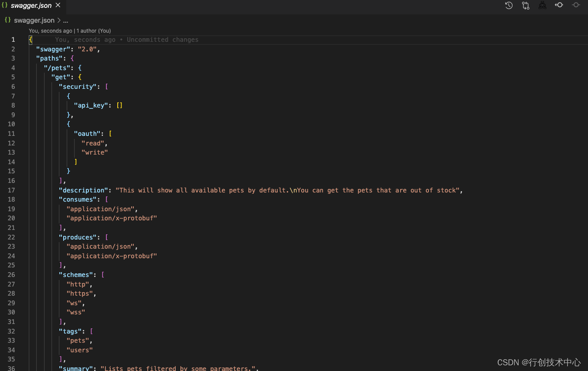The image size is (588, 371).
Task: Click the JSON braces icon on tab
Action: click(5, 5)
